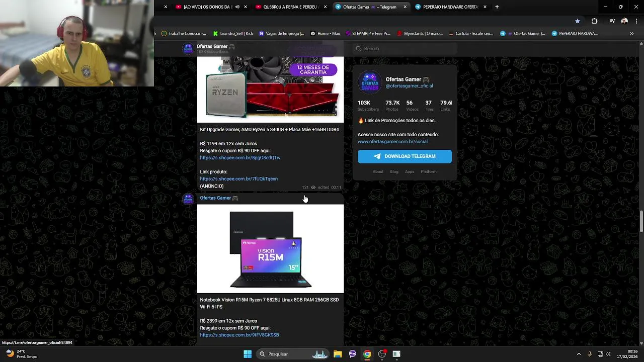Screen dimensions: 644x362
Task: Open File Explorer from the taskbar
Action: pos(338,354)
